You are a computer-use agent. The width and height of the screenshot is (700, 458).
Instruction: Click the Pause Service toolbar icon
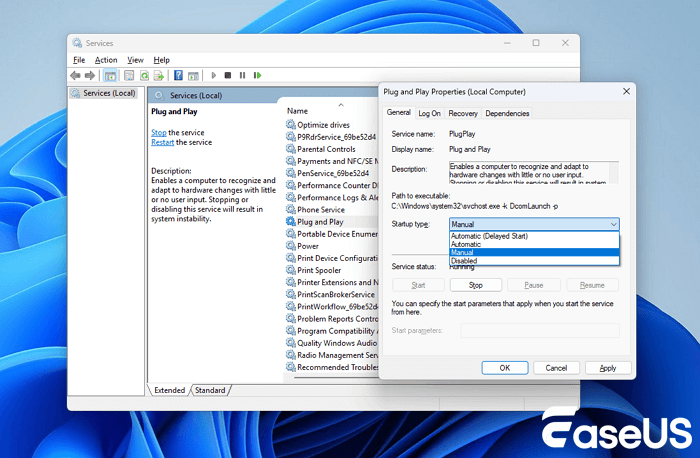pyautogui.click(x=242, y=75)
